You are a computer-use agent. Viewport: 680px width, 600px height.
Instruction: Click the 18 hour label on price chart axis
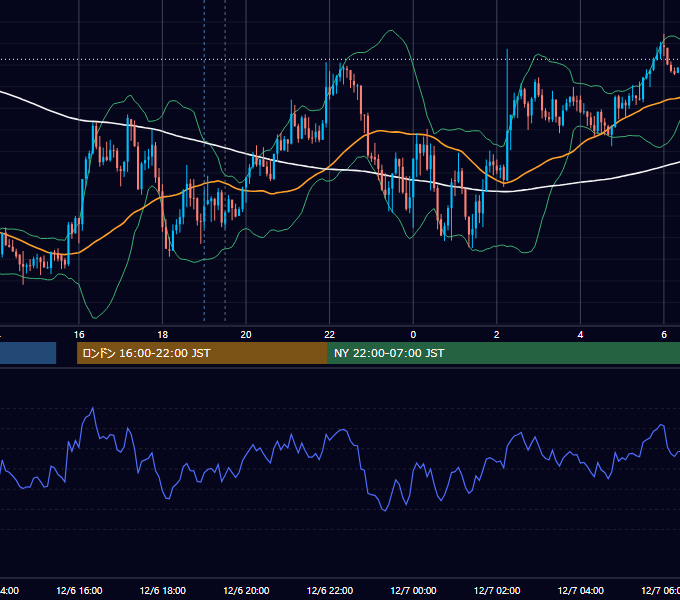point(163,335)
